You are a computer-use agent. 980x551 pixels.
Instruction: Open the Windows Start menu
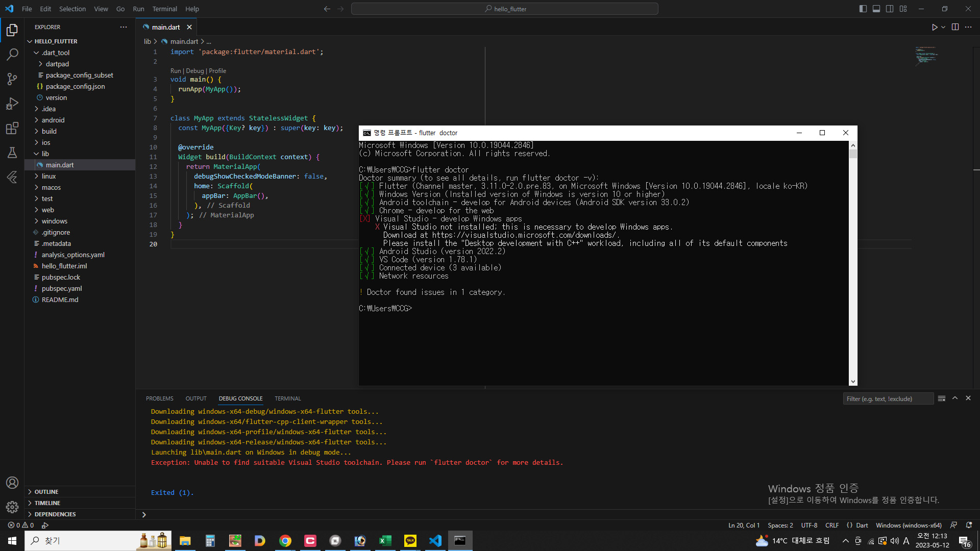point(12,541)
